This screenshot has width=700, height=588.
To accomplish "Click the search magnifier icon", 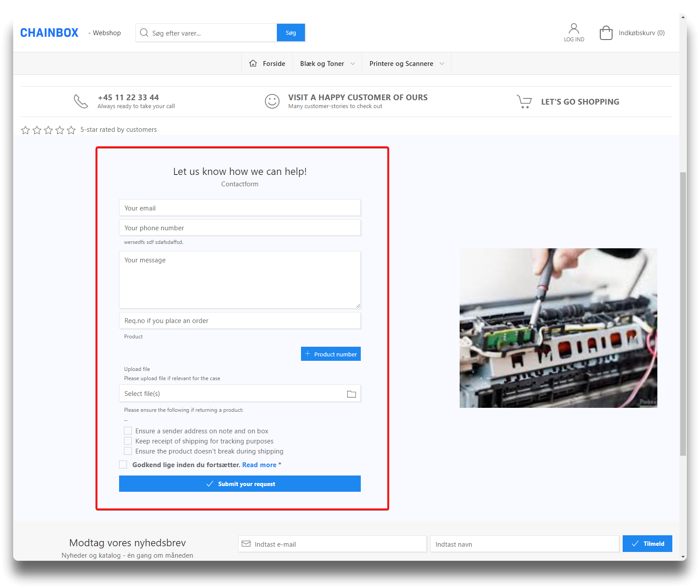I will click(144, 33).
